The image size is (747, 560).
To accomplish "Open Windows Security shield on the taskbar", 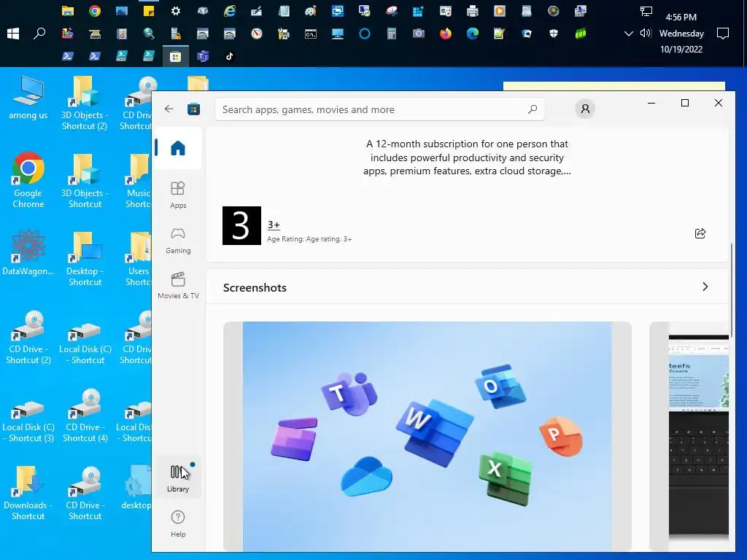I will pyautogui.click(x=553, y=34).
